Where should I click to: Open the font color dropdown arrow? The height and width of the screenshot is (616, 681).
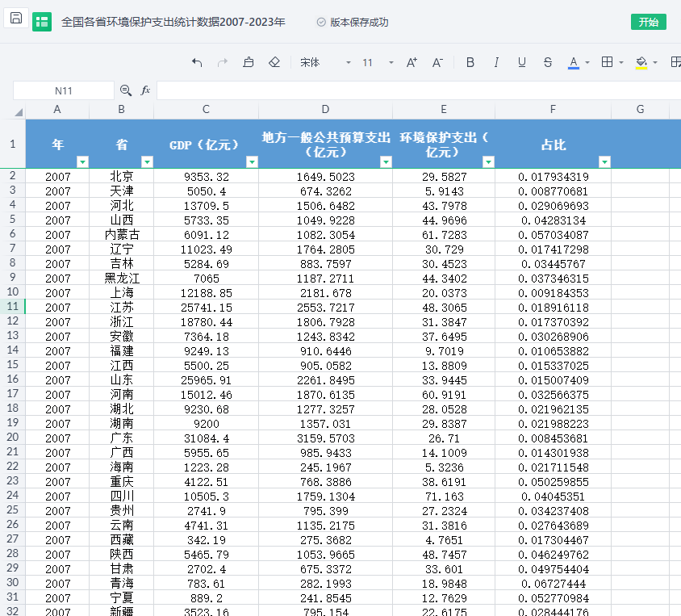tap(587, 62)
